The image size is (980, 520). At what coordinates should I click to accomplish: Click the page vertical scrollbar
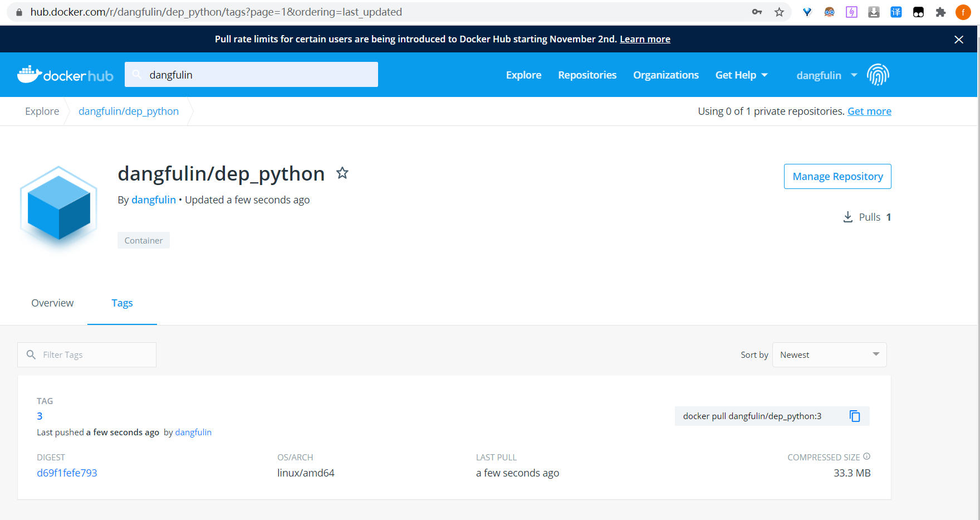978,279
